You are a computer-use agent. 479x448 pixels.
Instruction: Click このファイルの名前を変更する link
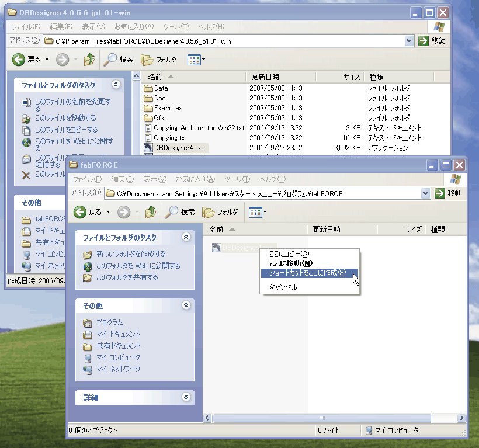point(73,105)
